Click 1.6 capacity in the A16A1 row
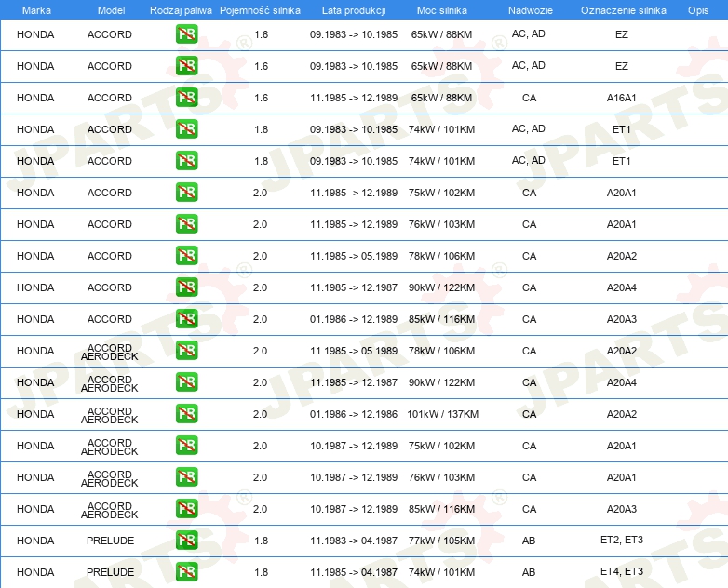The height and width of the screenshot is (588, 728). tap(261, 98)
